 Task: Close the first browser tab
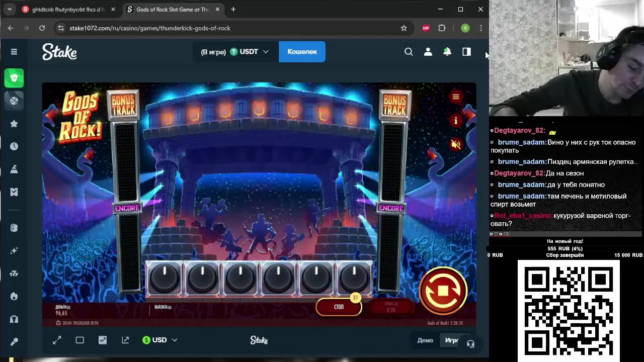click(x=113, y=10)
